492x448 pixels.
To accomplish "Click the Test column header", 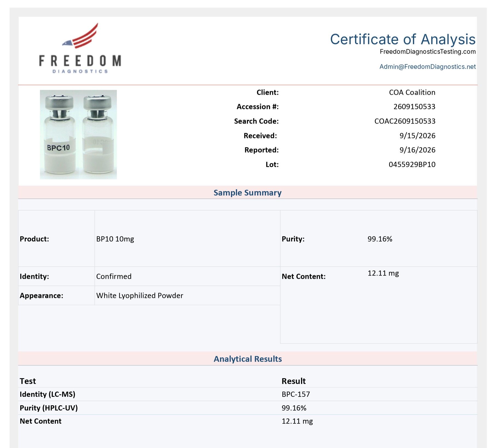I will pyautogui.click(x=28, y=381).
